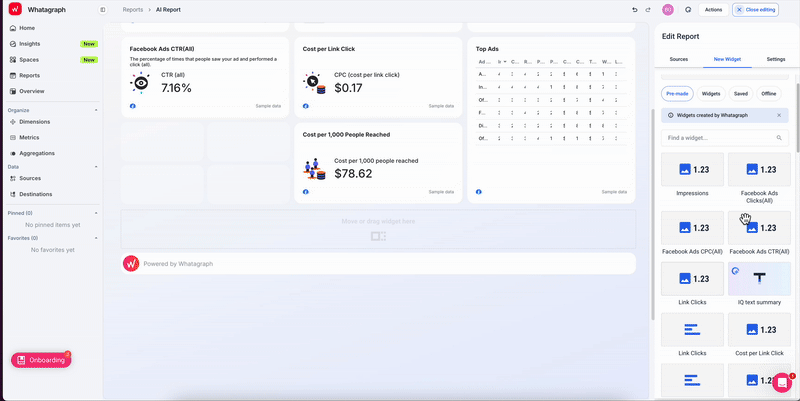Open the Dimensions page icon

tap(12, 122)
